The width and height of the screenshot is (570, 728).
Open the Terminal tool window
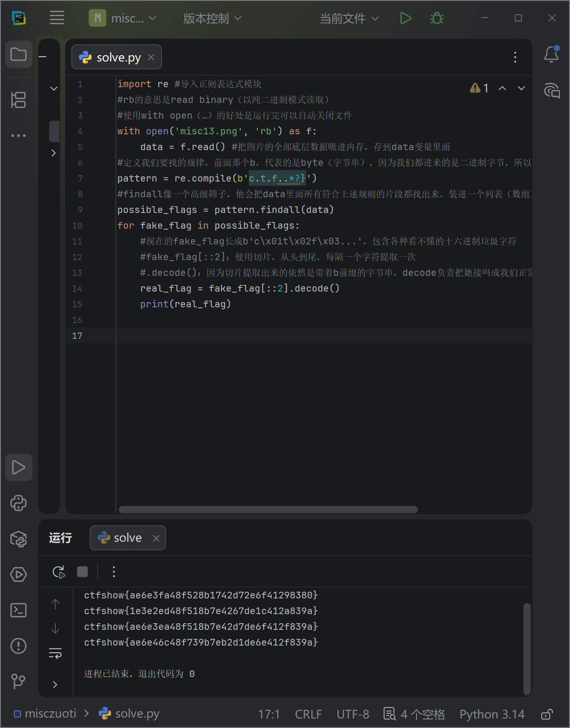click(x=19, y=610)
